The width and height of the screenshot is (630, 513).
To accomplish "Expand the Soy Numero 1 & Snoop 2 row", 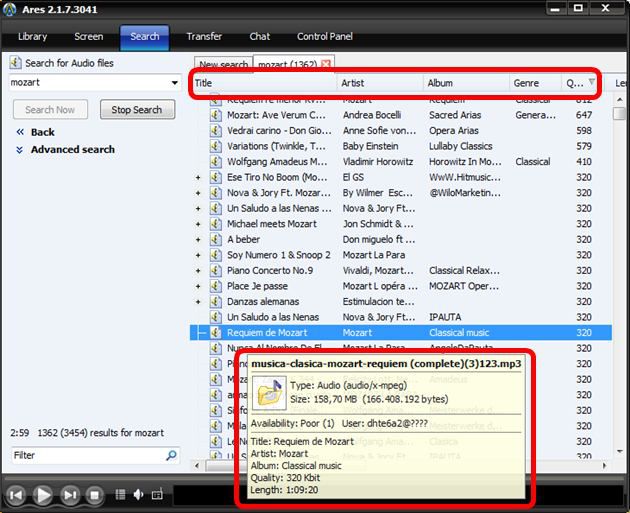I will pos(198,255).
